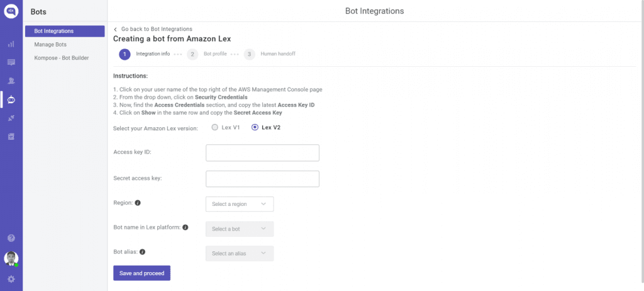This screenshot has width=644, height=291.
Task: Click the Save and proceed button
Action: [142, 273]
